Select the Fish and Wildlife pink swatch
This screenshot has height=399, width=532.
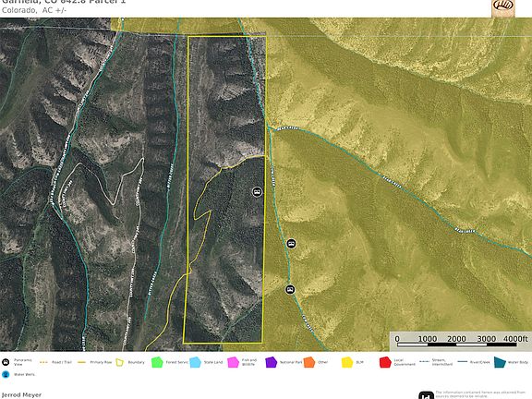pyautogui.click(x=233, y=362)
